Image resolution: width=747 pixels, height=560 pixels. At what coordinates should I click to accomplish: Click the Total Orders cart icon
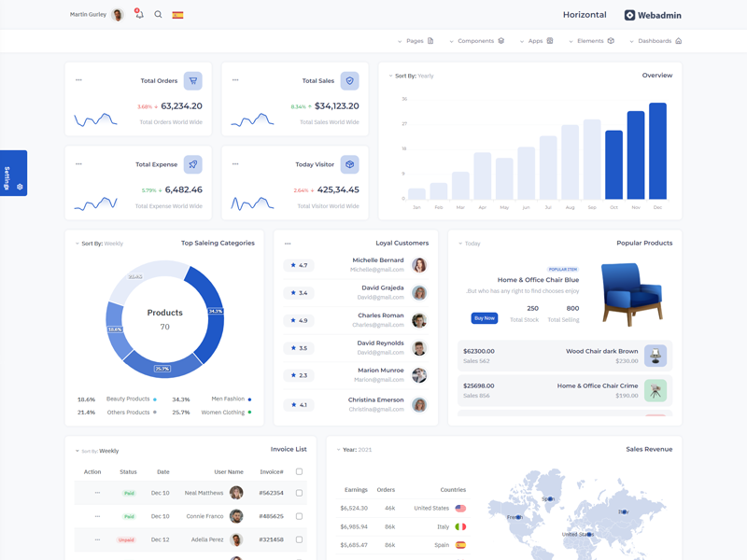(x=193, y=81)
